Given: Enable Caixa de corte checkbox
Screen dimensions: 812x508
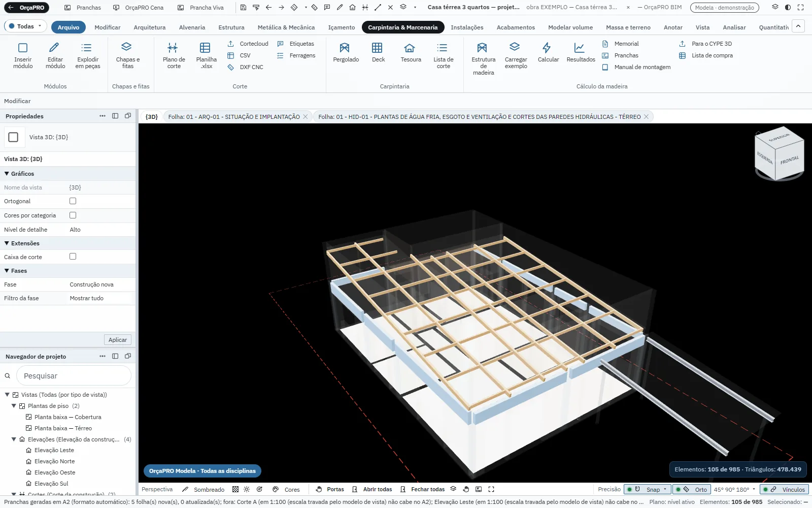Looking at the screenshot, I should tap(73, 257).
